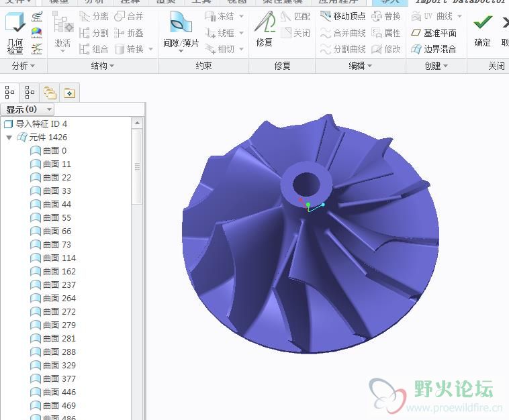
Task: Select the 合并 merge tool
Action: [x=129, y=16]
